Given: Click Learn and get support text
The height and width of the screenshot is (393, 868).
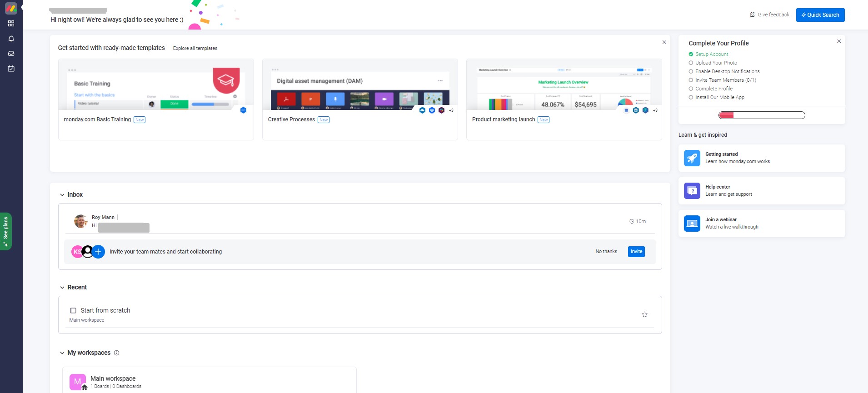Looking at the screenshot, I should tap(728, 194).
